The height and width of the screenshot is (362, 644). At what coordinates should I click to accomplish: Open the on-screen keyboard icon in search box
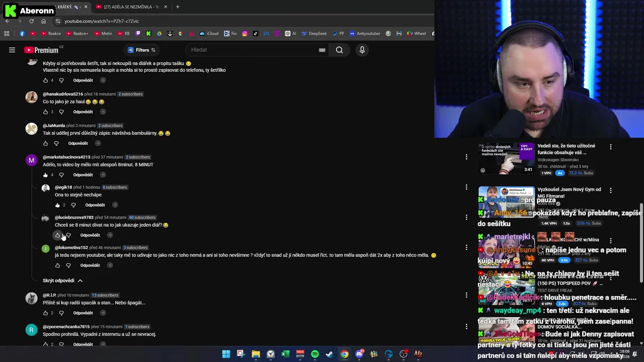click(x=322, y=50)
